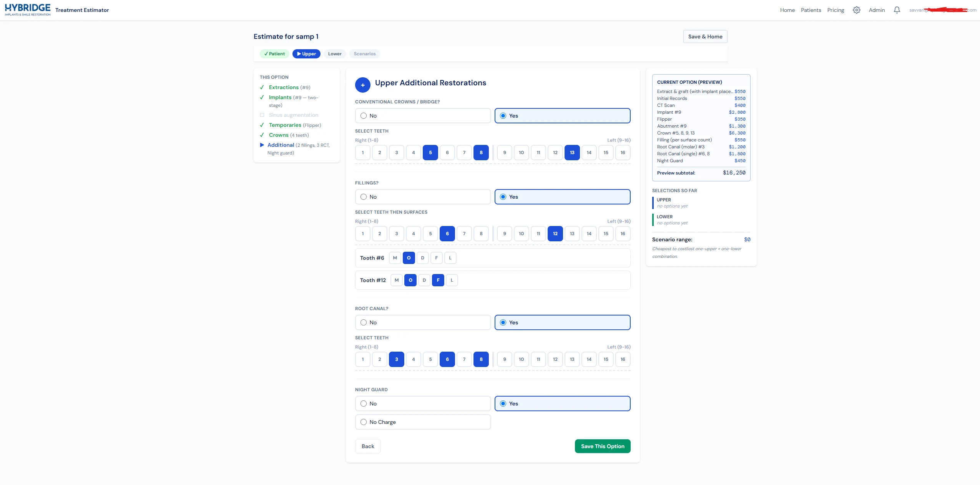Toggle D surface for Tooth #6
Viewport: 980px width, 485px height.
[x=423, y=258]
